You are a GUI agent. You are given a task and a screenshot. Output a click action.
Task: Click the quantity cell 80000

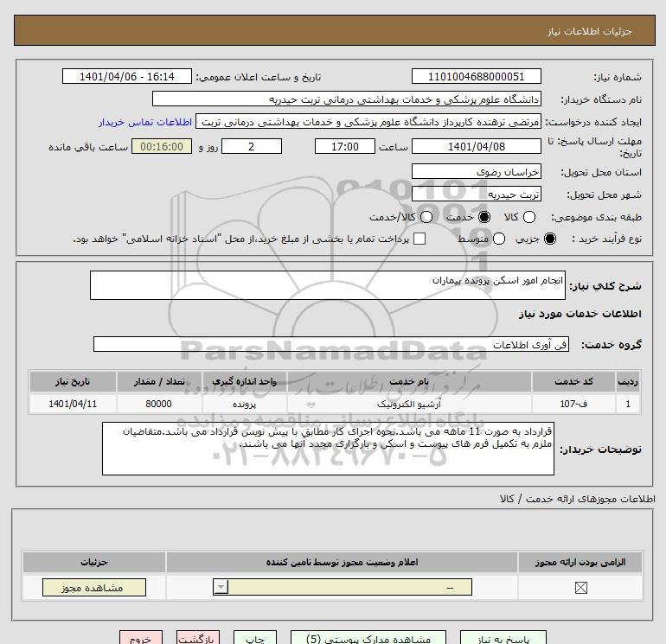(159, 404)
